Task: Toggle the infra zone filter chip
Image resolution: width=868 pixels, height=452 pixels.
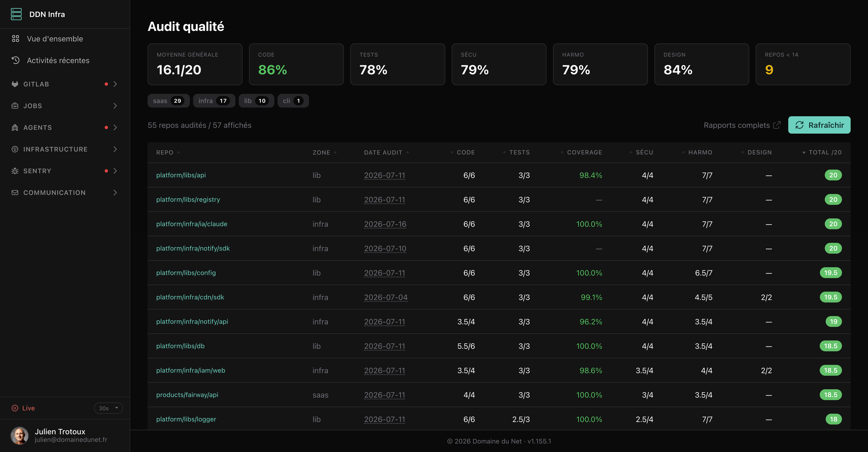Action: coord(214,101)
